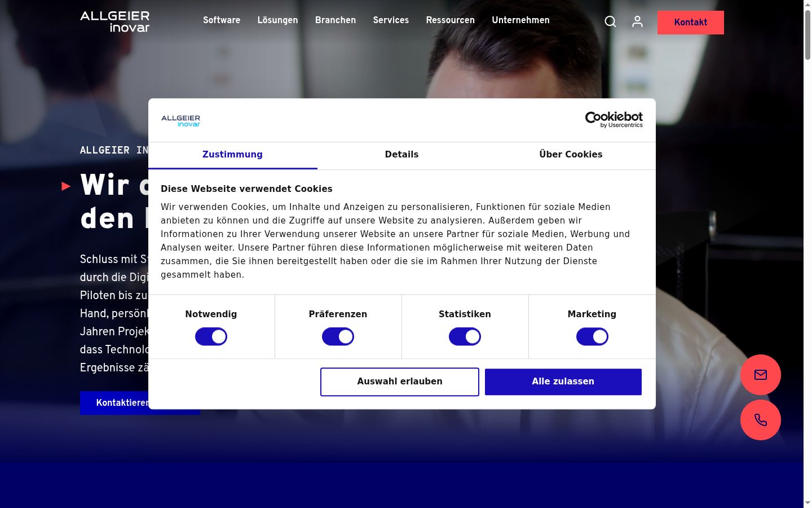Switch to the Details tab
812x508 pixels.
click(x=401, y=155)
